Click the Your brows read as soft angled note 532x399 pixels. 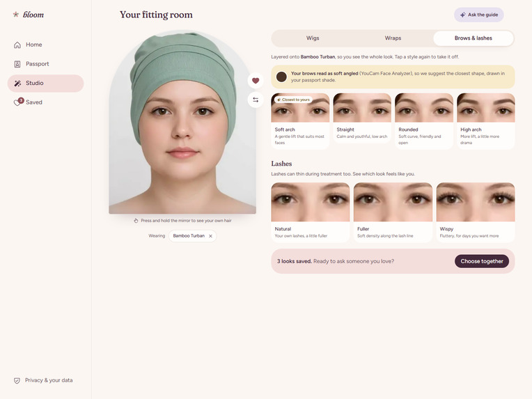coord(393,77)
